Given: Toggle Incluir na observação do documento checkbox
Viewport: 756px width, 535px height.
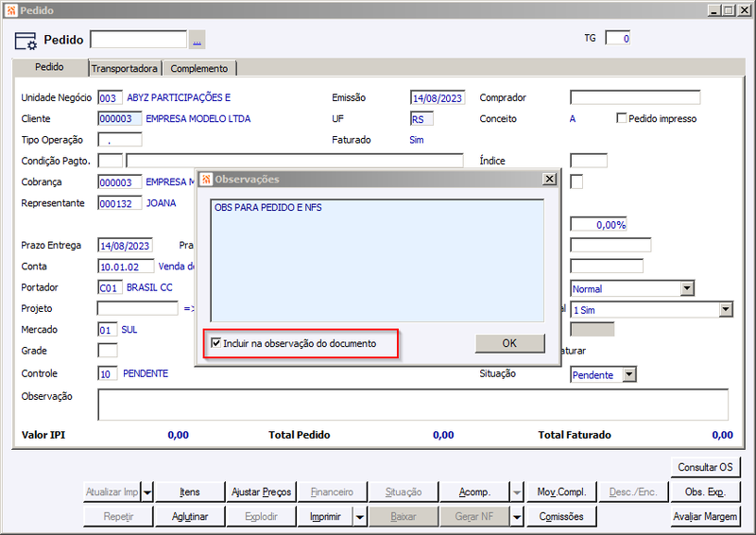Looking at the screenshot, I should (216, 343).
